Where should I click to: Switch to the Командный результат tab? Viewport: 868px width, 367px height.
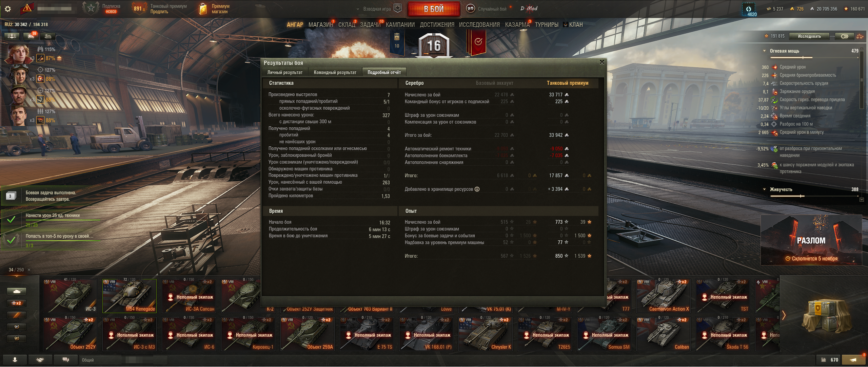pyautogui.click(x=335, y=72)
